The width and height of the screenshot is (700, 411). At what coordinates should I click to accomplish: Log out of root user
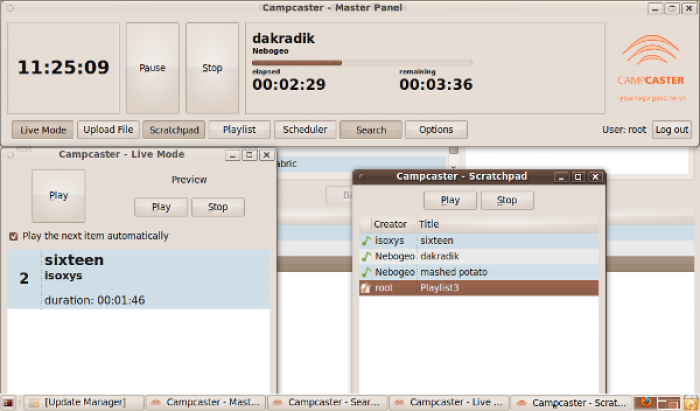(672, 130)
